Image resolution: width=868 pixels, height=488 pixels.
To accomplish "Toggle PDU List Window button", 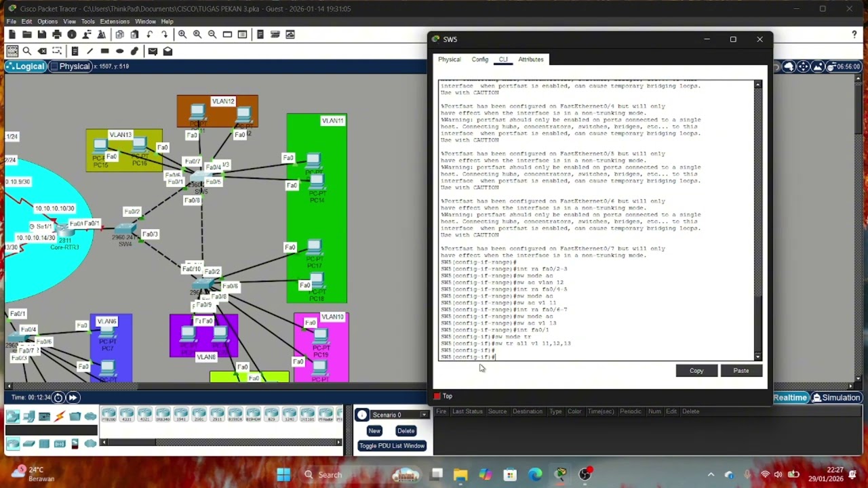I will [x=392, y=446].
